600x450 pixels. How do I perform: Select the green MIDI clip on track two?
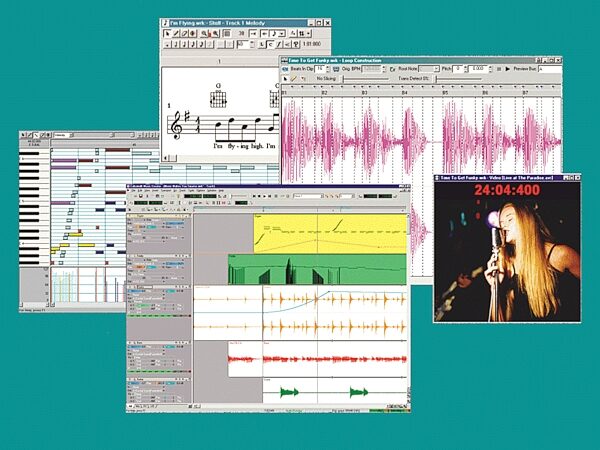(317, 269)
